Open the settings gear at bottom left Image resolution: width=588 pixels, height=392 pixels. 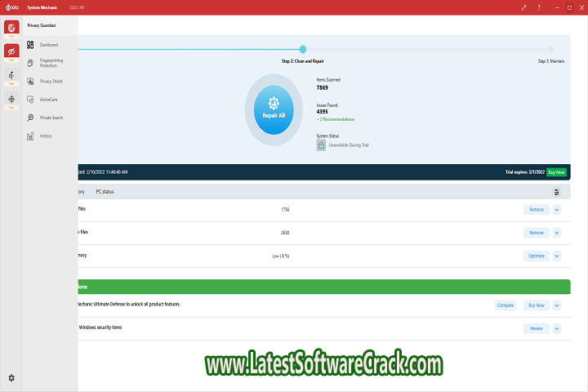click(11, 378)
